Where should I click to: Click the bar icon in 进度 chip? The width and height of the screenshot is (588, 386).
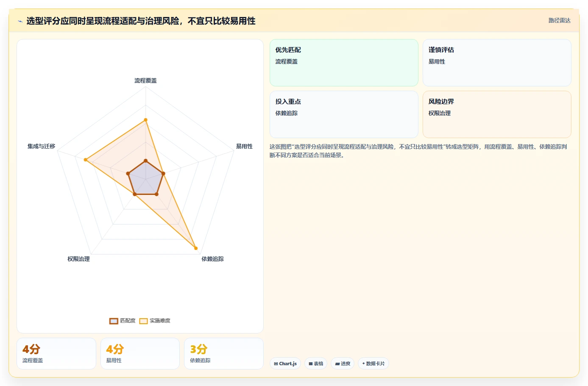(337, 364)
